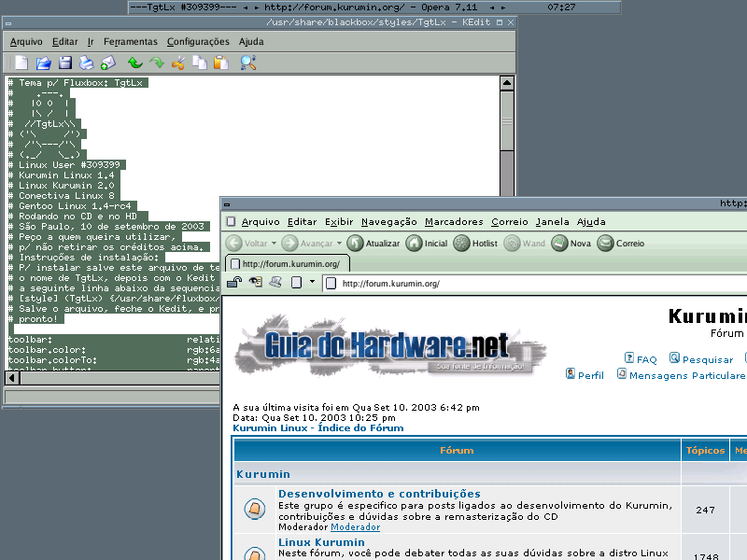This screenshot has height=560, width=747.
Task: Open the Opera Correio menu
Action: [509, 222]
